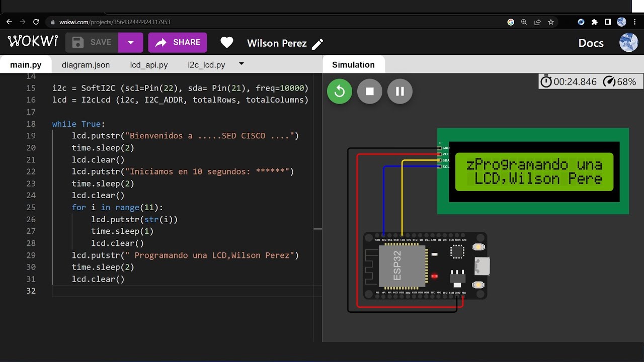The image size is (644, 362).
Task: Go forward in browser
Action: 22,22
